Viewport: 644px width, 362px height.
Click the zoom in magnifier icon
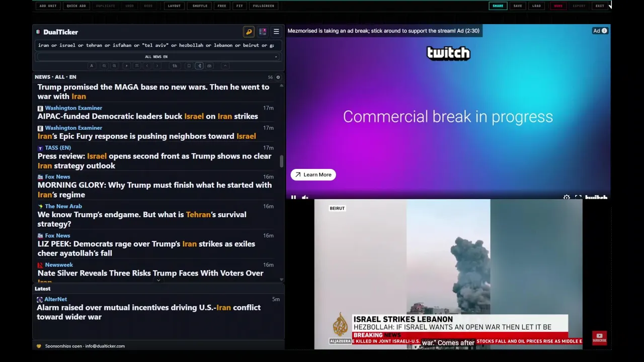114,66
